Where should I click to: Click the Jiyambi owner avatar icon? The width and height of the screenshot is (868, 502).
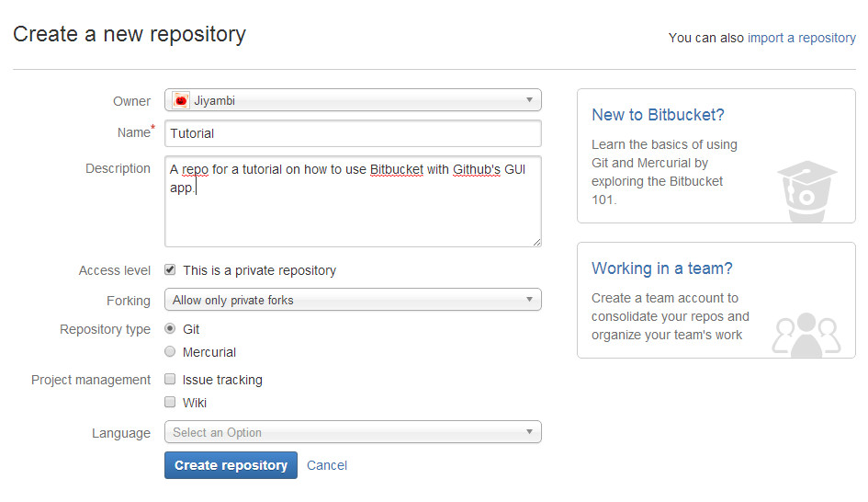181,100
